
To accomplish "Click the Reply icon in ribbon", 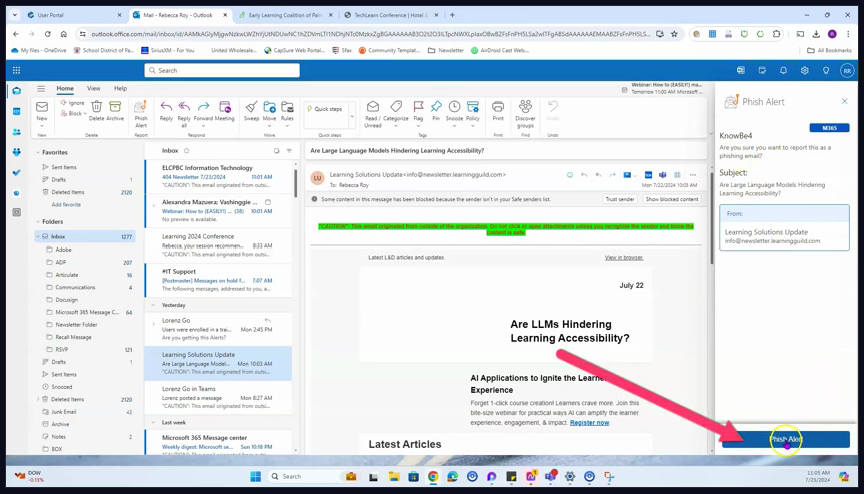I will (166, 106).
